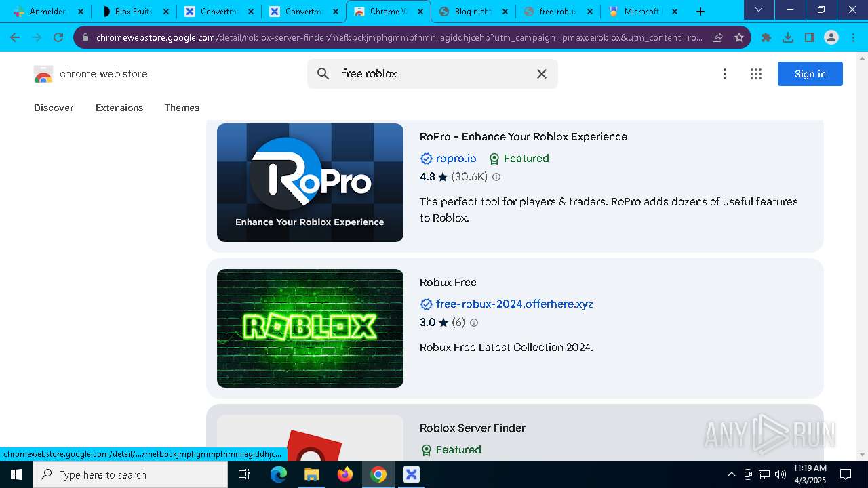Open the Chrome three-dot menu
This screenshot has width=868, height=488.
pos(852,37)
